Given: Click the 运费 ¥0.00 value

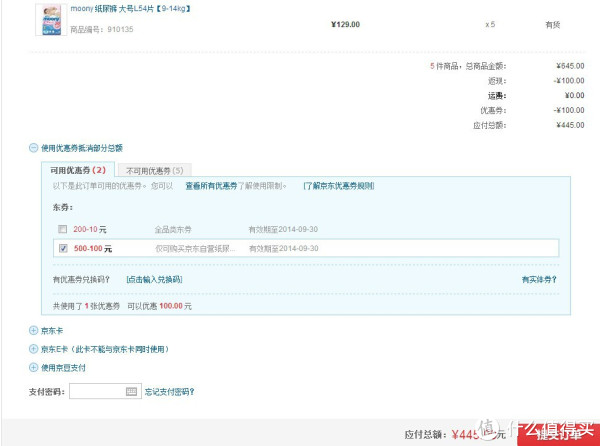Looking at the screenshot, I should [x=575, y=96].
